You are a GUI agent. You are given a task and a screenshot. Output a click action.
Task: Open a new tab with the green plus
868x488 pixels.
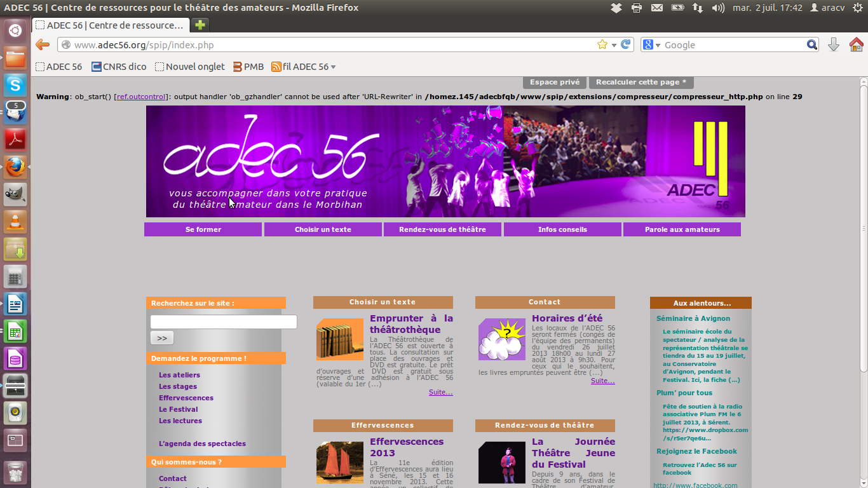pos(200,25)
